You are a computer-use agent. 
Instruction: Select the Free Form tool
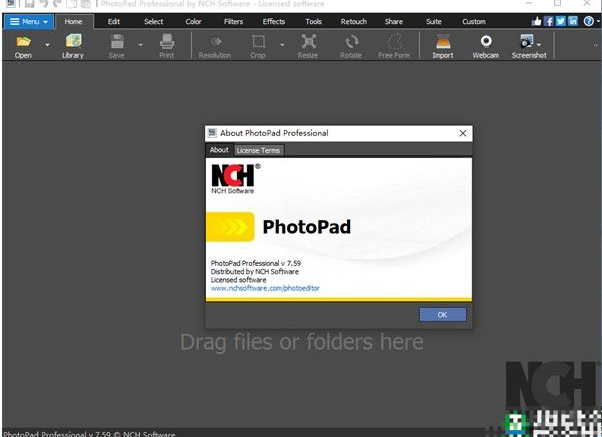point(394,46)
